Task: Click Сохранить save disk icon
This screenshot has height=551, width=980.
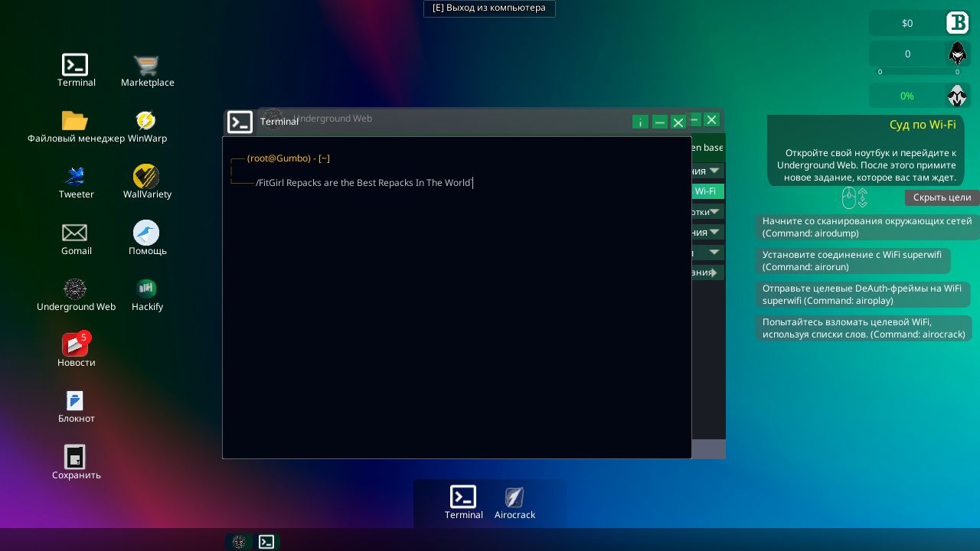Action: pyautogui.click(x=75, y=457)
